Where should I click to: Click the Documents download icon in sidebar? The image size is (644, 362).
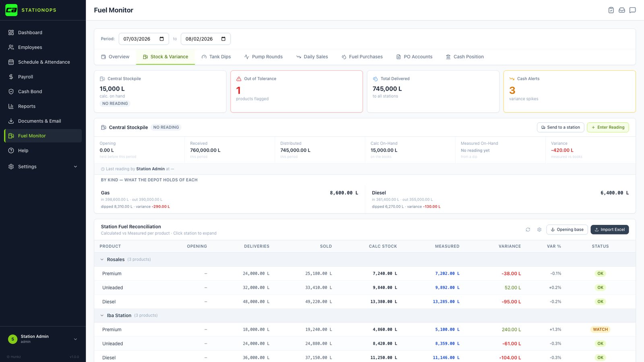click(11, 121)
